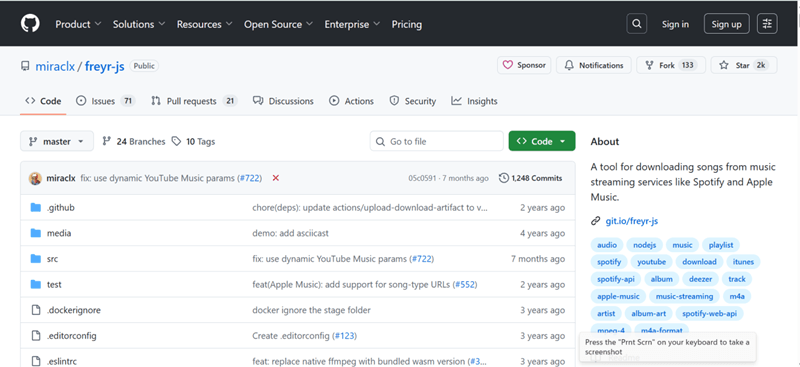
Task: Click the #123 pull request link
Action: [344, 336]
